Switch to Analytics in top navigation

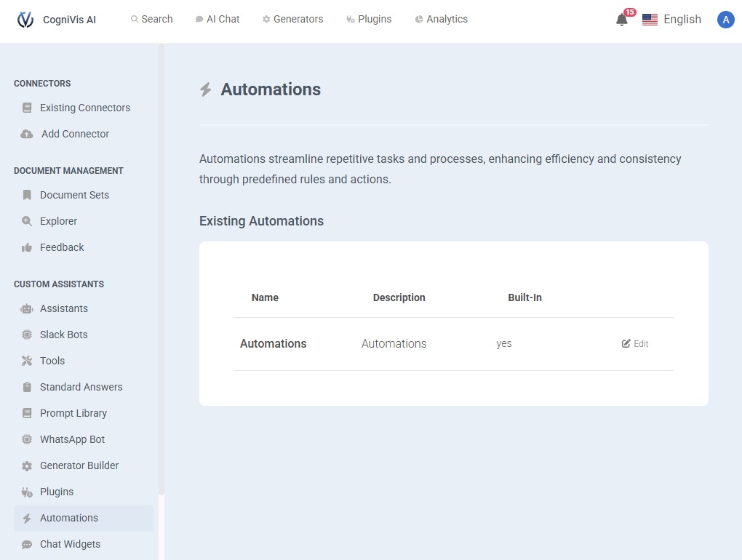(x=441, y=19)
